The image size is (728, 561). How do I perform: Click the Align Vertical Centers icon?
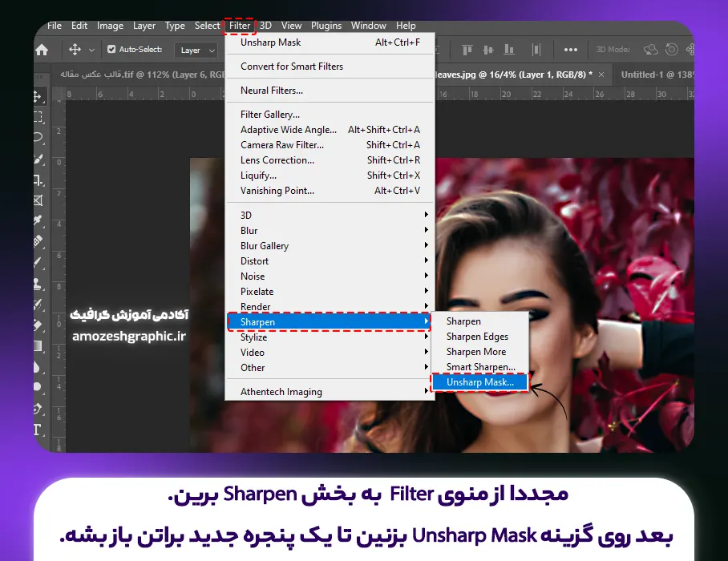(488, 50)
